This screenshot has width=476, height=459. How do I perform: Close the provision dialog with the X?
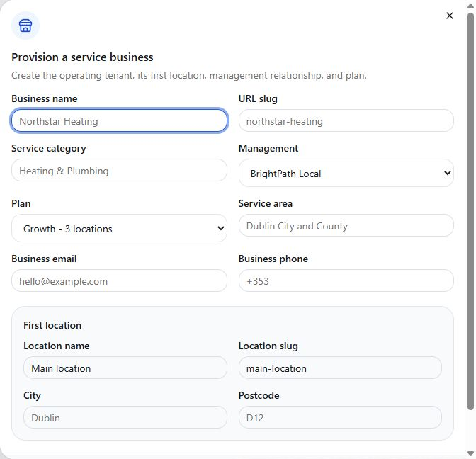450,16
